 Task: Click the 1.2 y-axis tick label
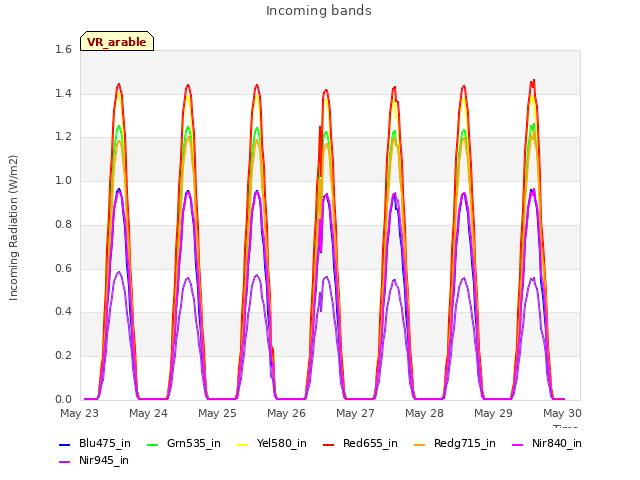pos(63,137)
